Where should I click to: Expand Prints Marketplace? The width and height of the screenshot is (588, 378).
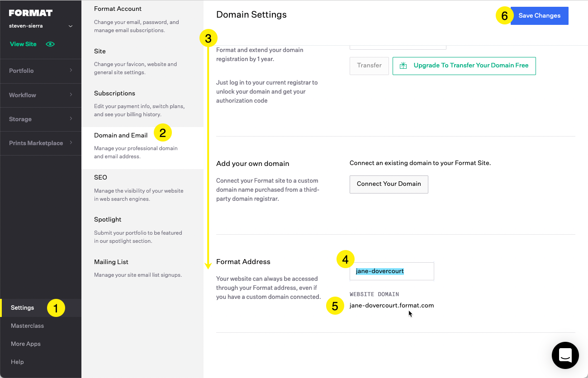coord(41,143)
